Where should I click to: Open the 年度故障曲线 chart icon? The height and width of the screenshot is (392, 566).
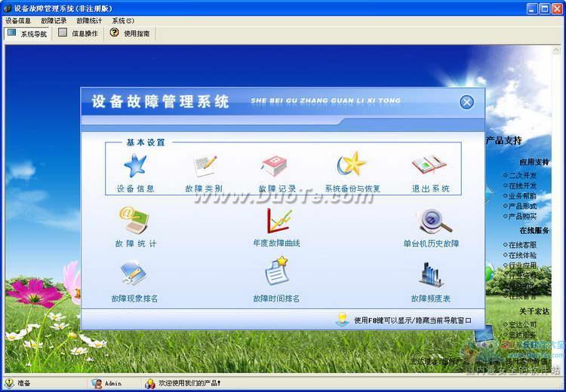(277, 220)
